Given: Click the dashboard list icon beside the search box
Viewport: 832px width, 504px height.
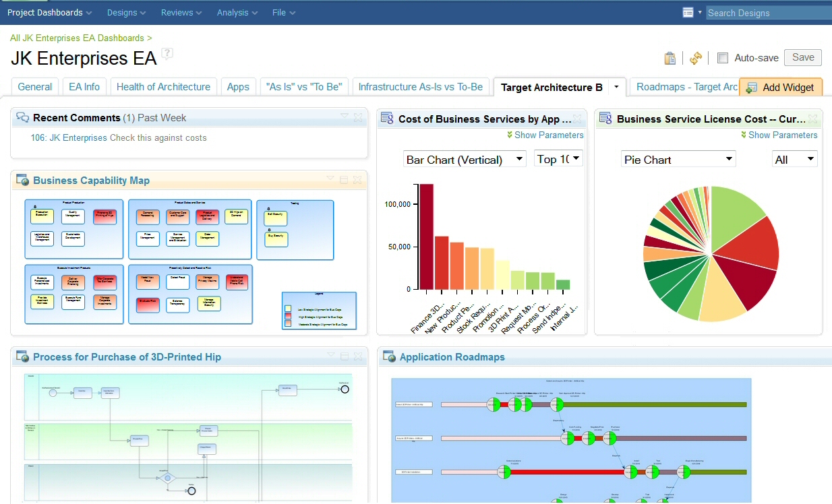Looking at the screenshot, I should tap(688, 11).
